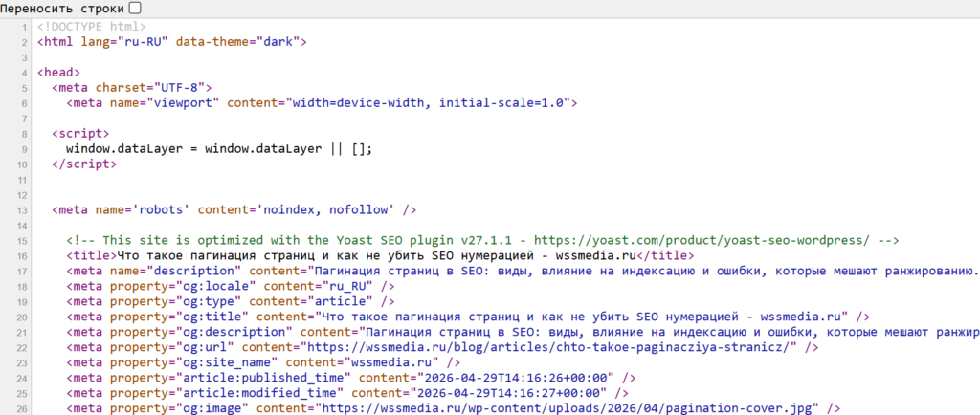
Task: Click the meta charset UTF-8 tag
Action: coord(132,88)
